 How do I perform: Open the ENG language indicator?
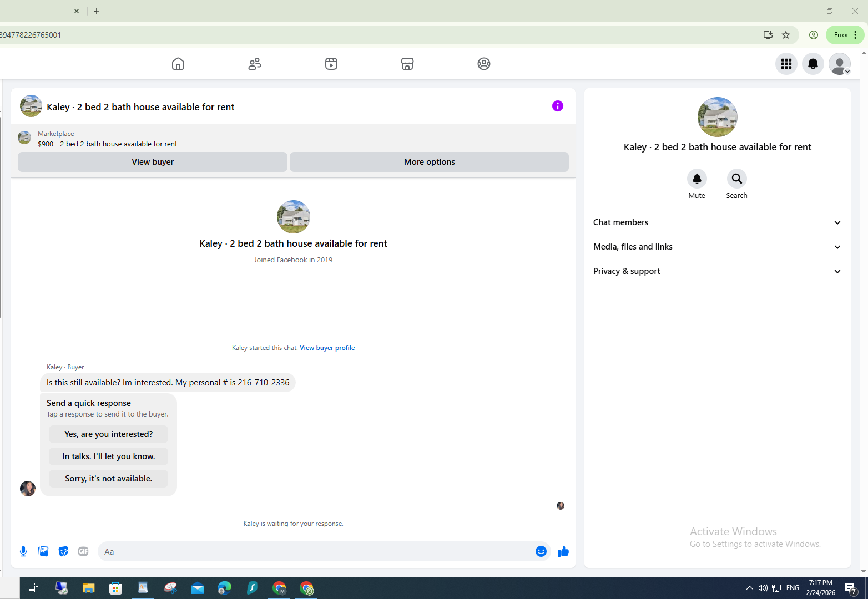(793, 588)
